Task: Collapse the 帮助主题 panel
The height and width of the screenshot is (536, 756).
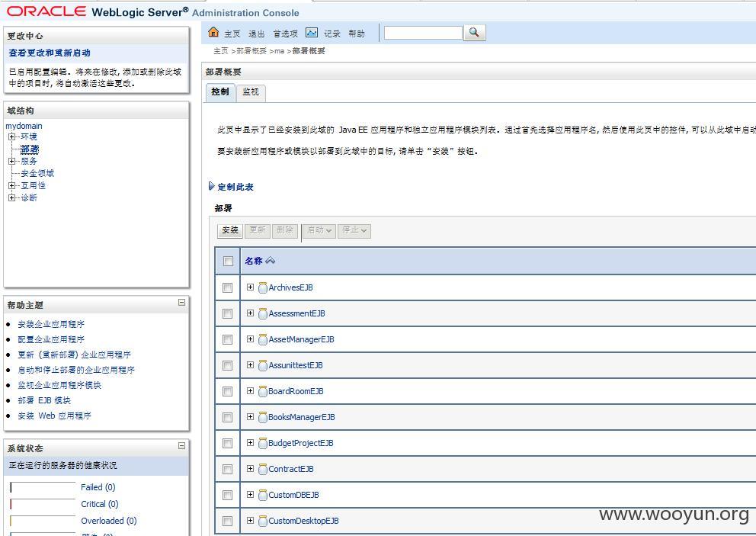Action: click(x=182, y=303)
